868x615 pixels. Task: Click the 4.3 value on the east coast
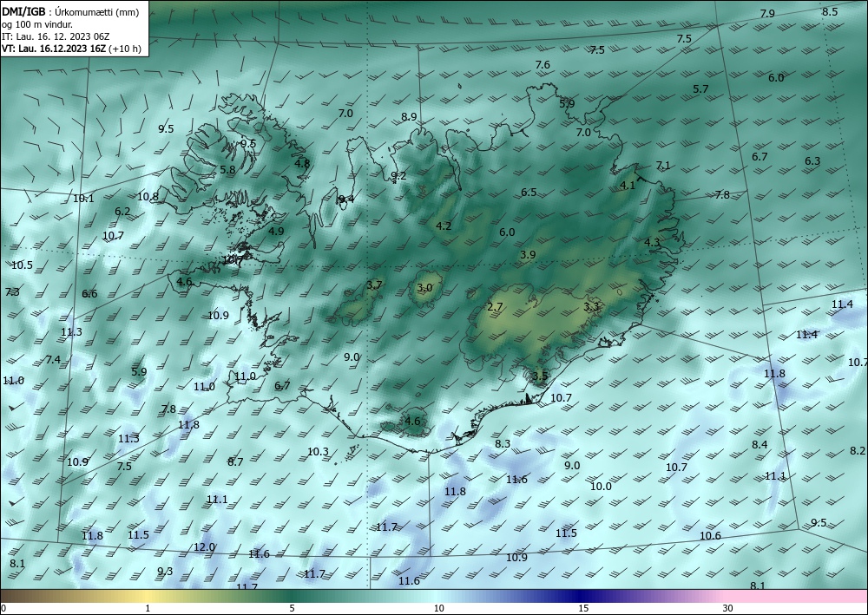(652, 242)
